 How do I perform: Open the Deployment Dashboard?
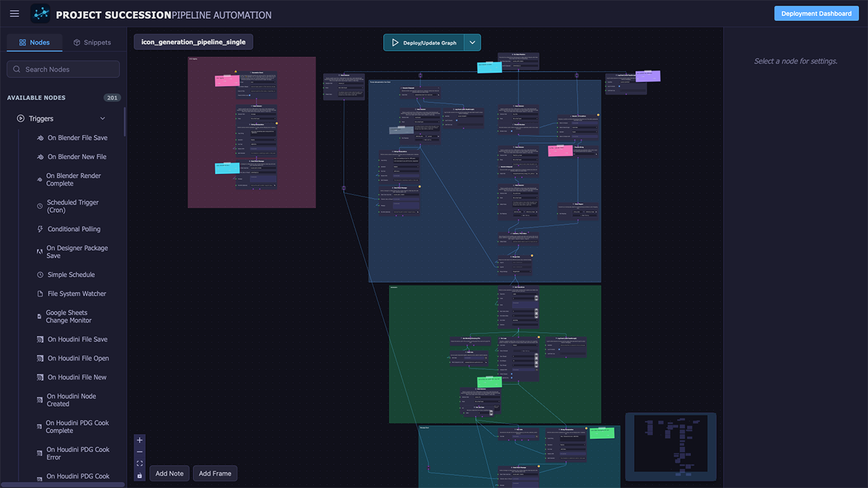pos(816,14)
